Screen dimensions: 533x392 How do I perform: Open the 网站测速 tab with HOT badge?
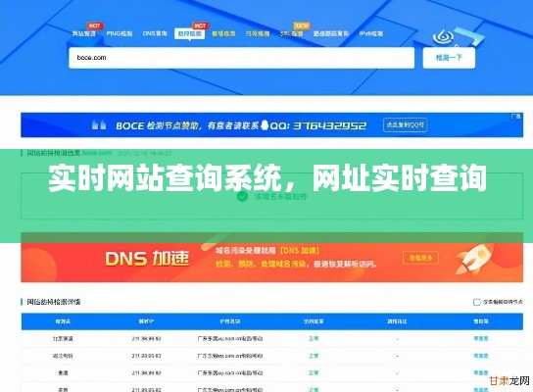(x=83, y=33)
